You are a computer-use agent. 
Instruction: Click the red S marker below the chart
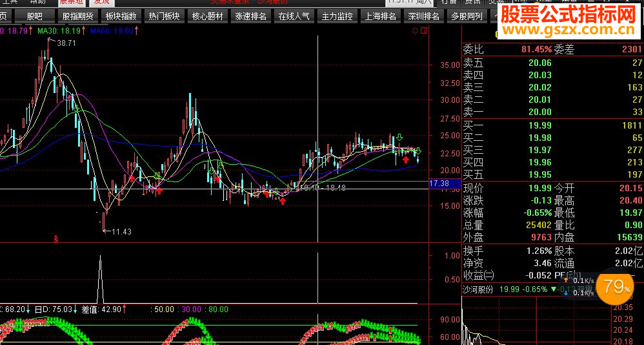pyautogui.click(x=56, y=238)
